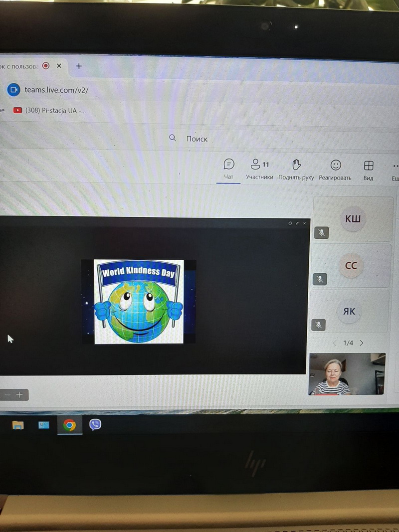The height and width of the screenshot is (532, 399).
Task: Click the Teams camera icon in address bar
Action: (x=13, y=90)
